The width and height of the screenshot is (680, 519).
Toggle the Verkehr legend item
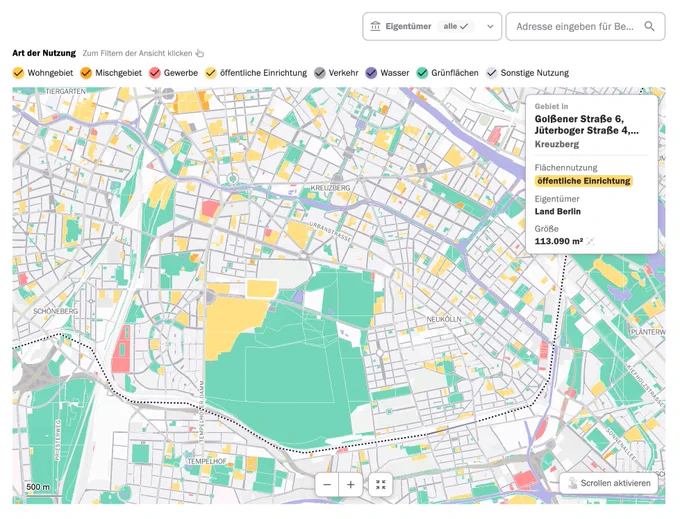[337, 73]
